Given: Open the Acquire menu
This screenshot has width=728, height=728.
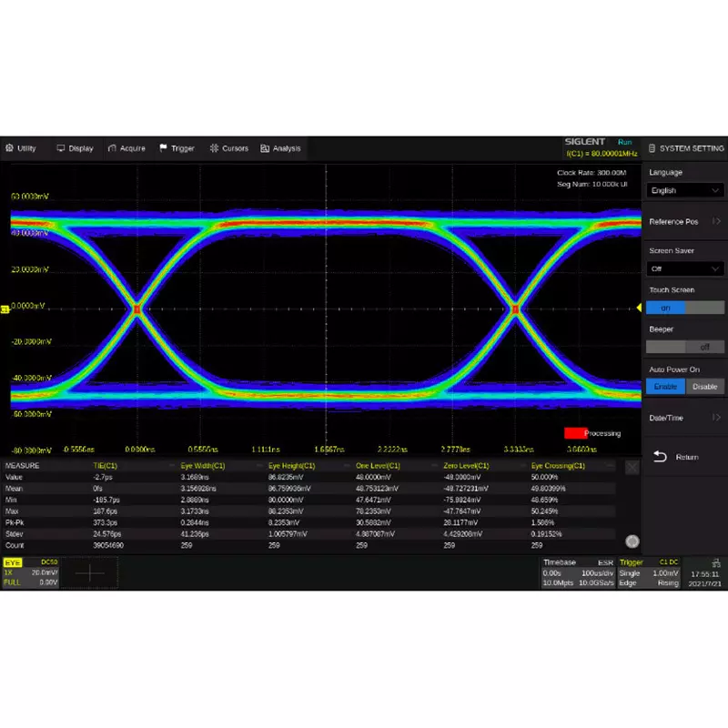Looking at the screenshot, I should [x=126, y=148].
